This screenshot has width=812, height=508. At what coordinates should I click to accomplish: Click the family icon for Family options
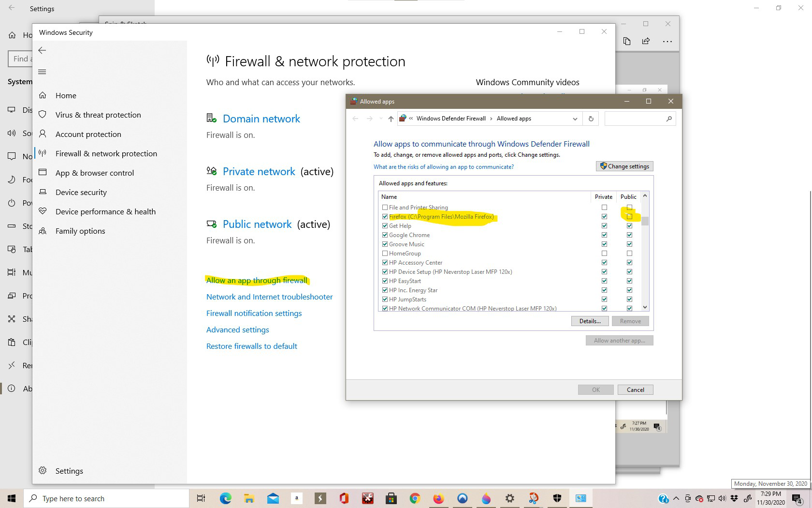coord(43,231)
